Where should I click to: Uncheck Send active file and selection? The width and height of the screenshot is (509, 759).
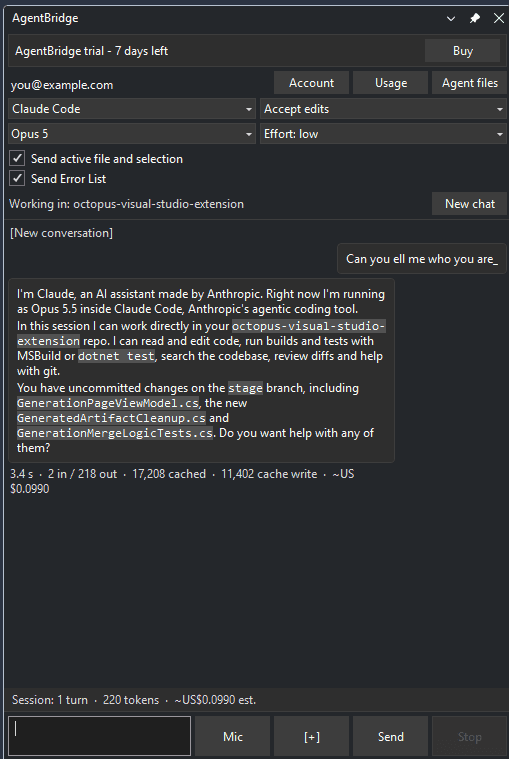[x=17, y=158]
